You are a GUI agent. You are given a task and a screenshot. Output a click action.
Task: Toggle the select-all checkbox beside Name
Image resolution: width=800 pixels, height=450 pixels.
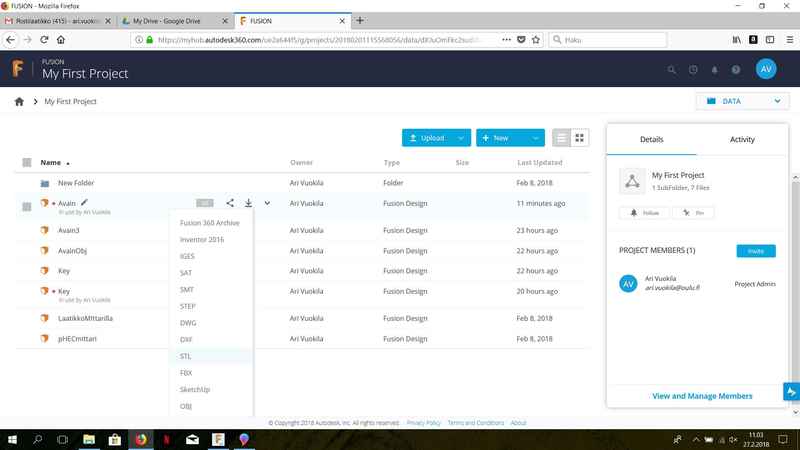point(27,162)
